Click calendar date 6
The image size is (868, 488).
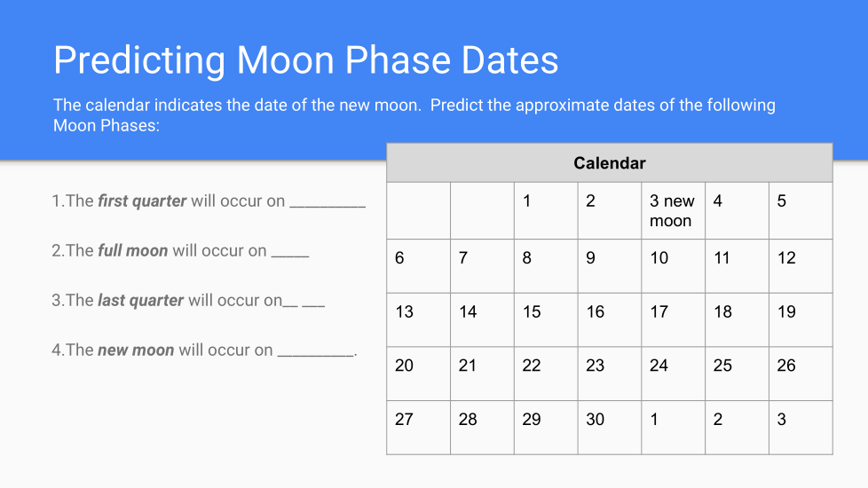coord(418,265)
